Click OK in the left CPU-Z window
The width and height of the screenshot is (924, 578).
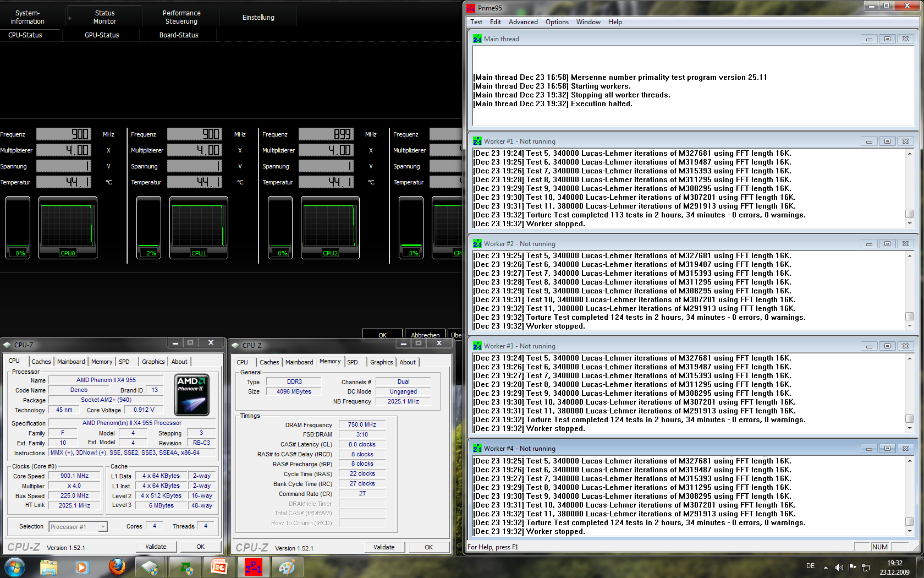pos(201,547)
